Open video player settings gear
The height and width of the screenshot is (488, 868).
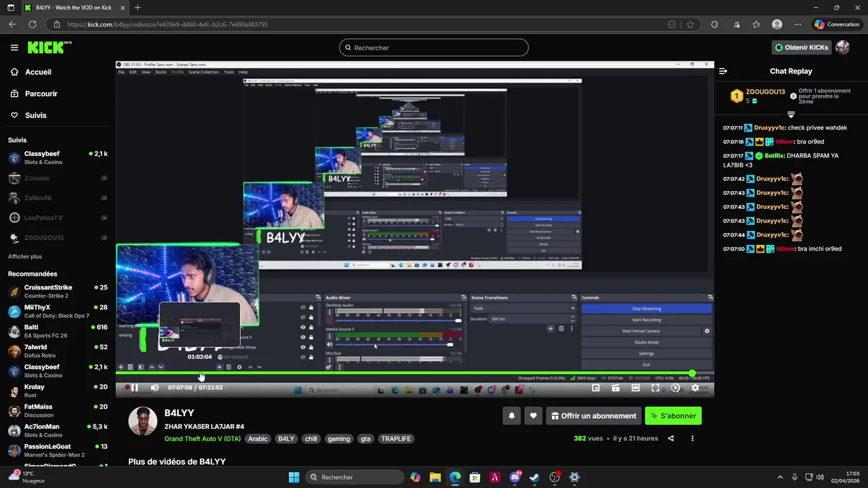695,388
